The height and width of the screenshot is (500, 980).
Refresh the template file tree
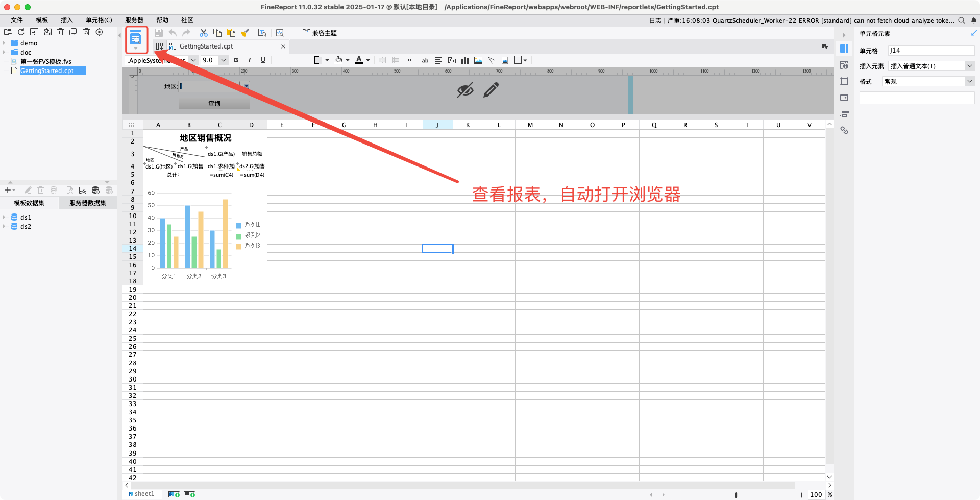tap(21, 32)
